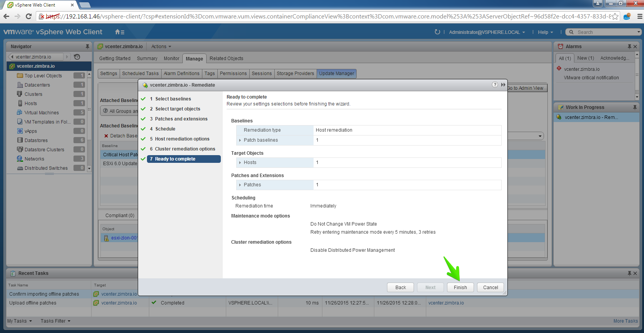Screen dimensions: 644x333
Task: Open the My Tasks dropdown
Action: click(20, 321)
